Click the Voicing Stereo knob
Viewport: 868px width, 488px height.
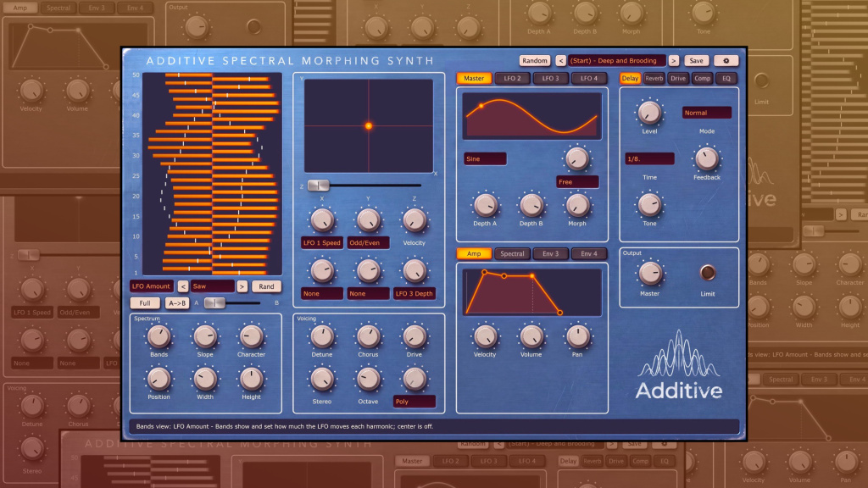click(321, 379)
